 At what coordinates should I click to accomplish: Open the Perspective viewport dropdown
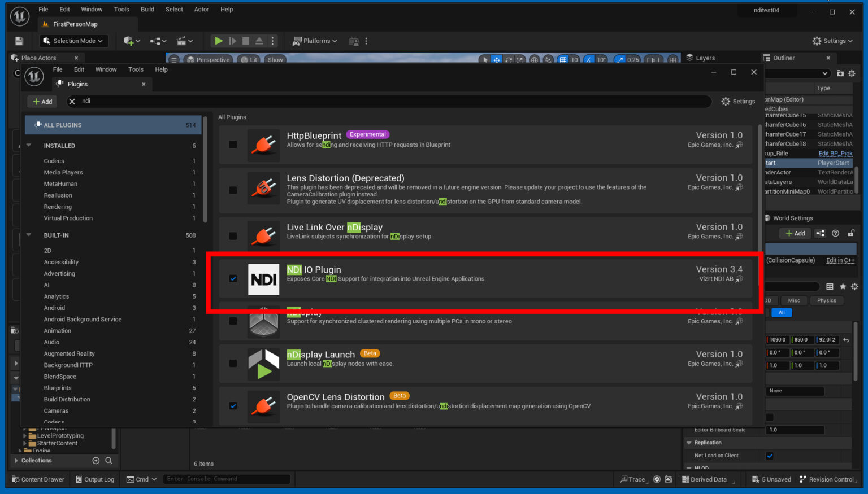[x=208, y=59]
